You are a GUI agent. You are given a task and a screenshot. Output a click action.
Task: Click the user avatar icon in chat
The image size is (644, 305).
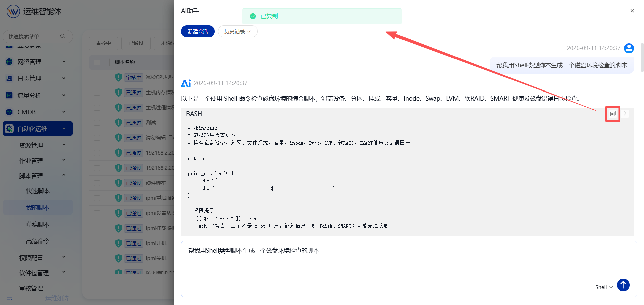[629, 48]
